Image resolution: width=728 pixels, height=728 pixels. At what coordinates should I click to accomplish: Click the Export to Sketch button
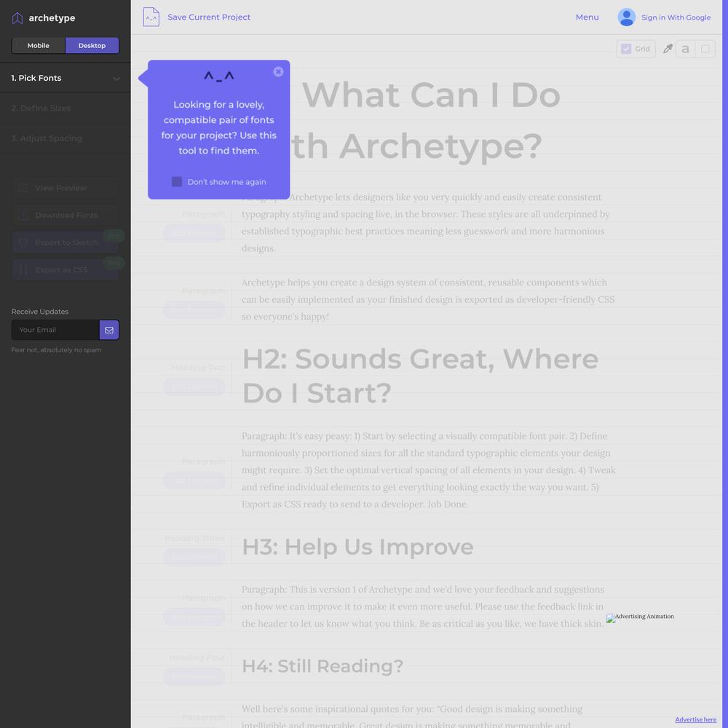[65, 242]
